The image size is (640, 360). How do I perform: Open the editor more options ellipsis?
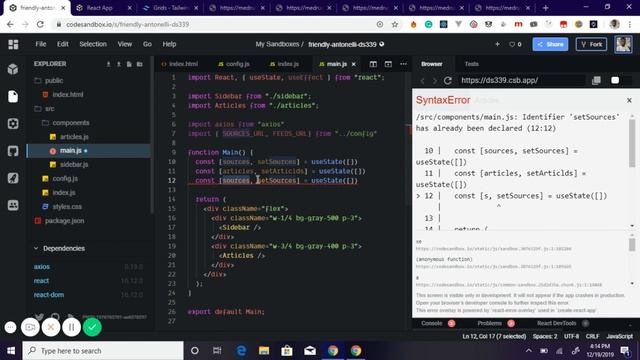click(x=403, y=64)
